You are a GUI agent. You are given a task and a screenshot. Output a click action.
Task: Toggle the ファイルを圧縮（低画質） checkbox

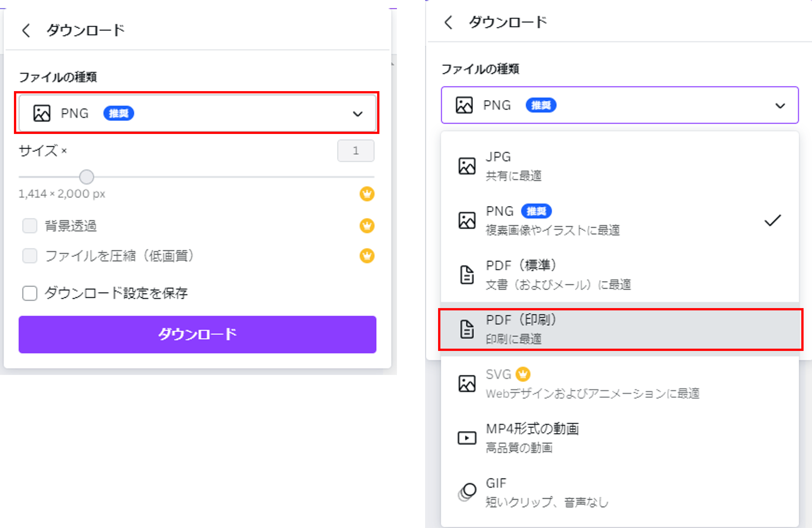point(30,256)
